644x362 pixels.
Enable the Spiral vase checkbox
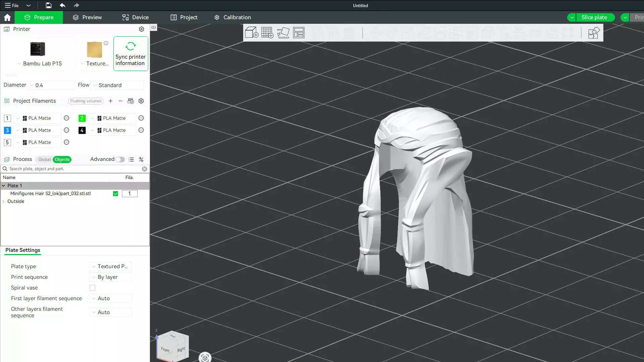93,288
